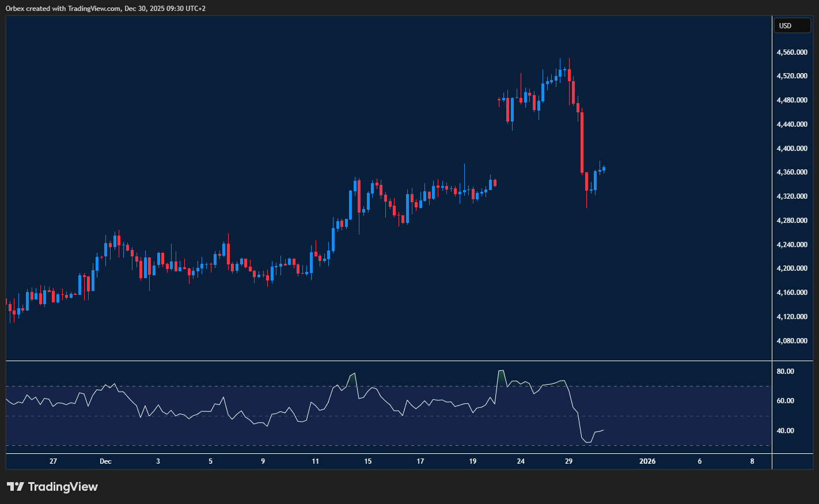Screen dimensions: 819x504
Task: Select the Dec marker on time axis
Action: [105, 461]
